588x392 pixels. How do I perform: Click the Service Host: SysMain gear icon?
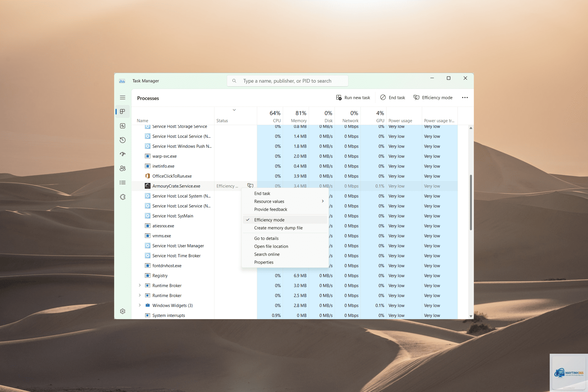click(x=148, y=216)
